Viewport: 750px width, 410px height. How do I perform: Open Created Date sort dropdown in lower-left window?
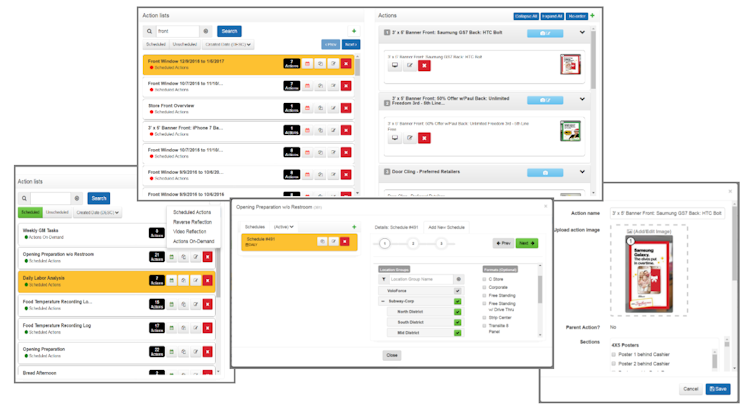(x=98, y=212)
